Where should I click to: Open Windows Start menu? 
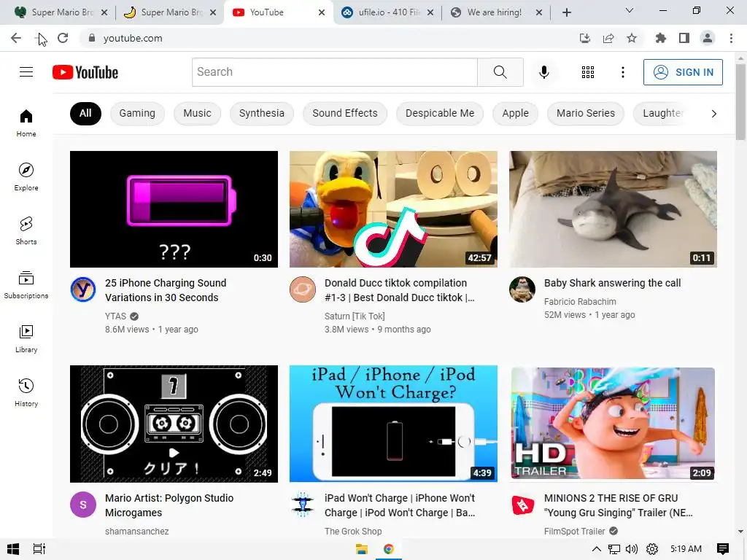(13, 549)
